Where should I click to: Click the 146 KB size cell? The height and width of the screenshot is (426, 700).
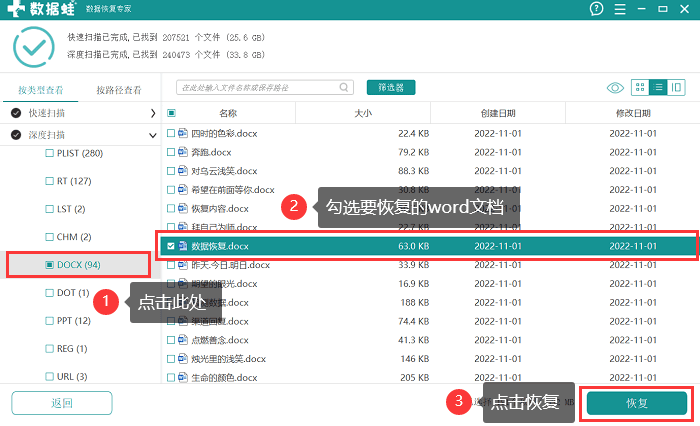[415, 359]
